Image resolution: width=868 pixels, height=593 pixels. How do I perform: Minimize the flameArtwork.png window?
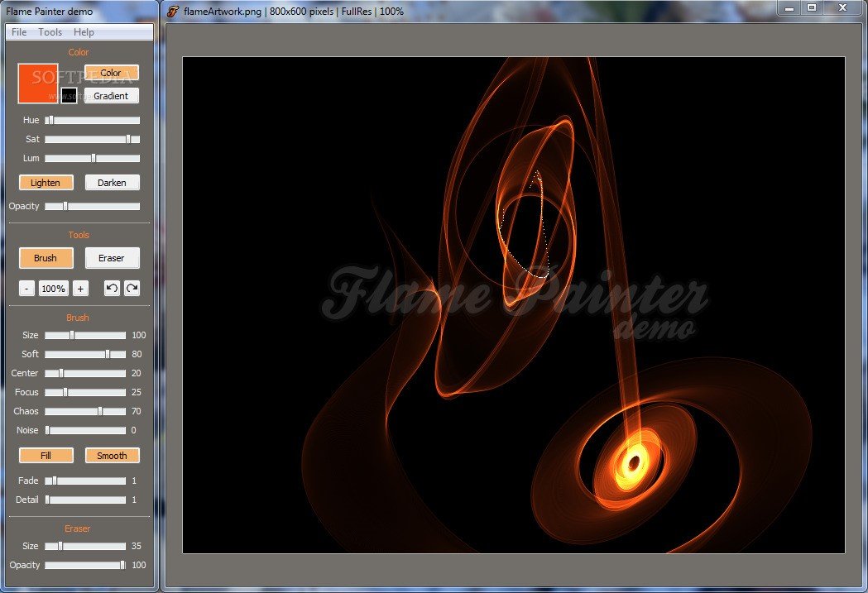(x=789, y=7)
